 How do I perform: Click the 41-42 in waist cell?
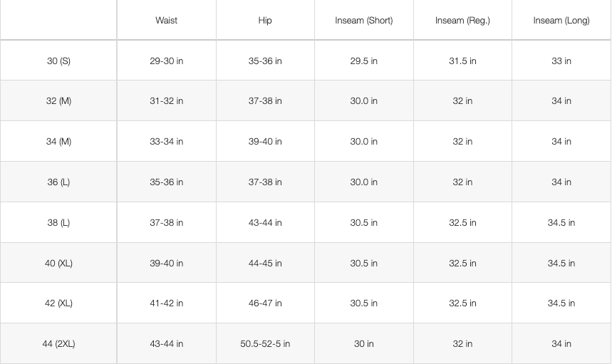(x=166, y=303)
